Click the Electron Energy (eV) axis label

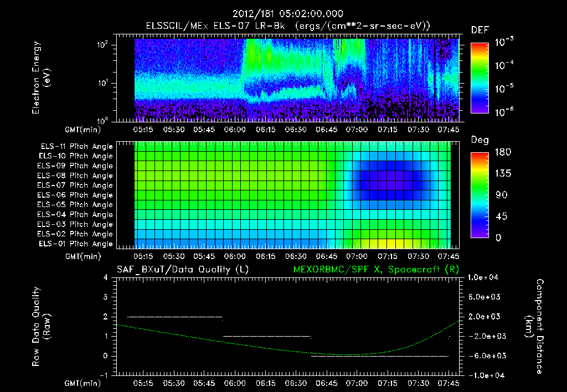click(x=41, y=78)
